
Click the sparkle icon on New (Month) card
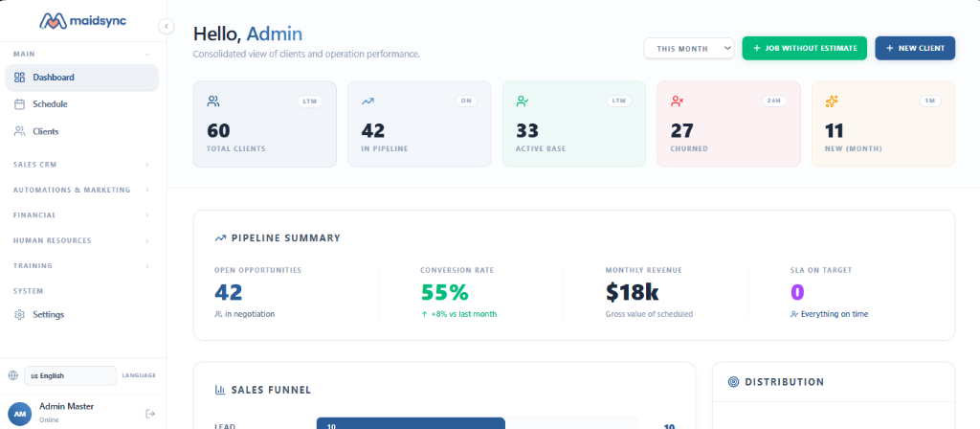832,102
